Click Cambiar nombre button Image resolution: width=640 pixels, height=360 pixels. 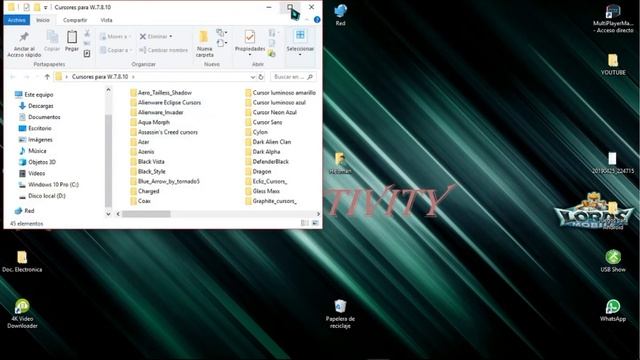coord(163,50)
